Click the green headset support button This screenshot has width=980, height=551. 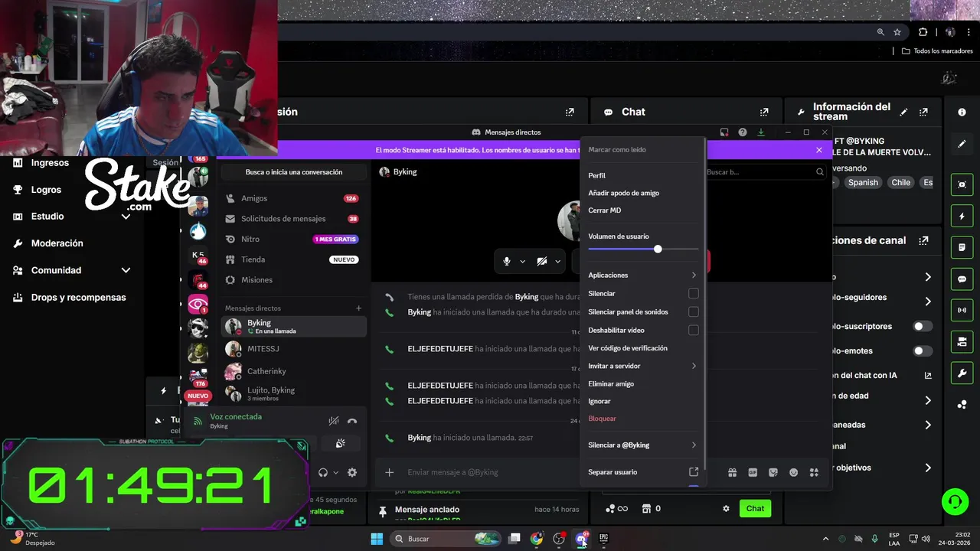pos(955,502)
